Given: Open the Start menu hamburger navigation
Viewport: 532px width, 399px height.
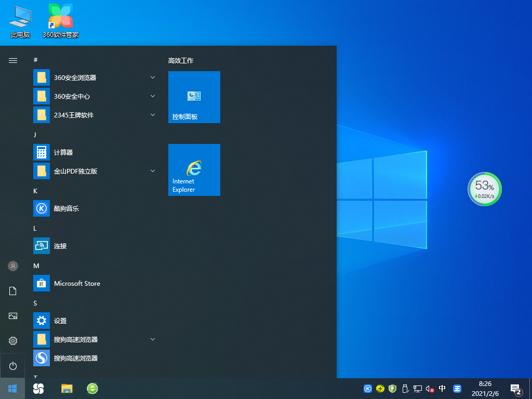Looking at the screenshot, I should [x=12, y=60].
